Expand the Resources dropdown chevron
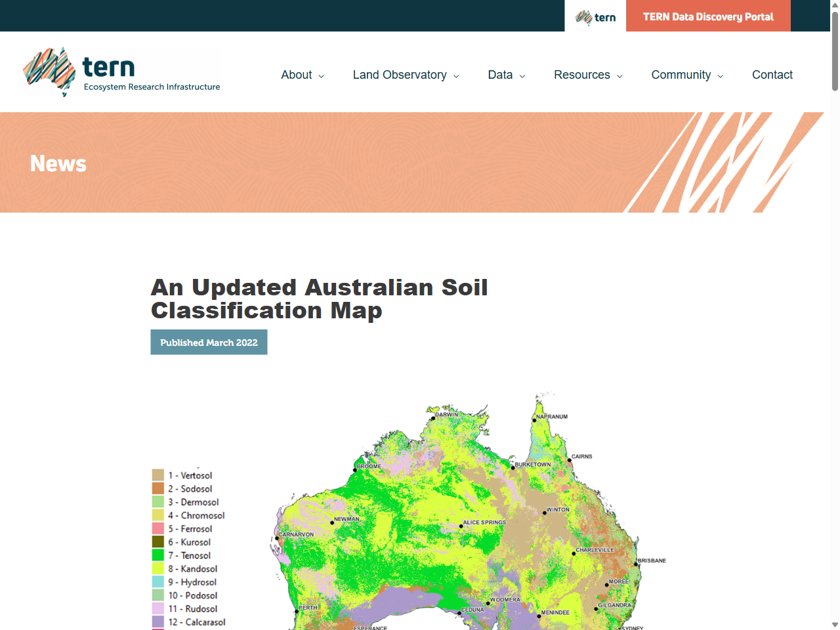The height and width of the screenshot is (630, 840). (621, 75)
